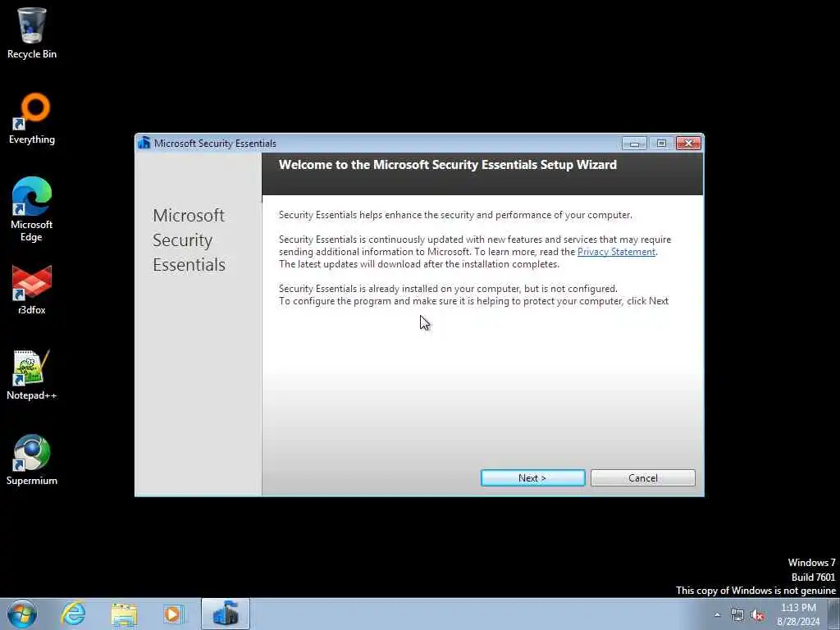Launch the r3dfox browser shortcut
Viewport: 840px width, 630px height.
[x=32, y=290]
